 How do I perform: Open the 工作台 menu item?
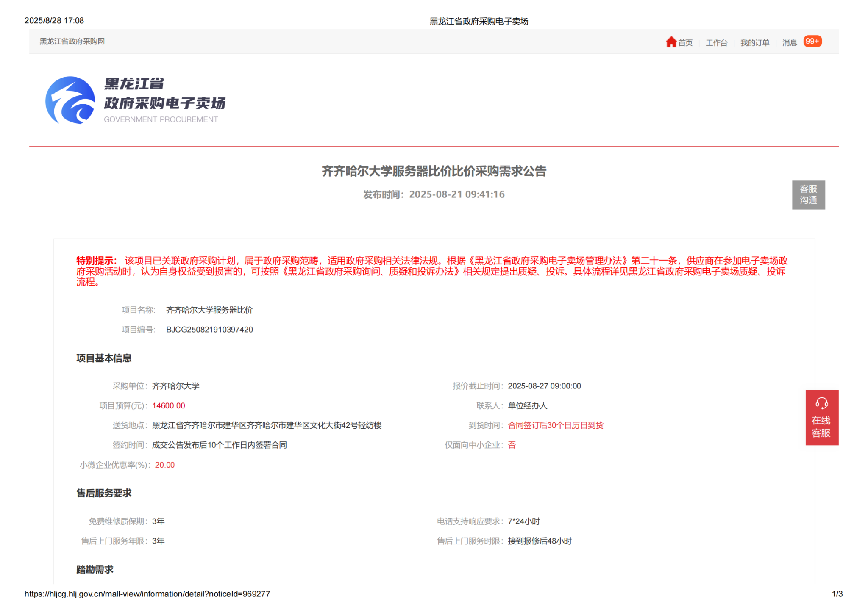(x=716, y=43)
